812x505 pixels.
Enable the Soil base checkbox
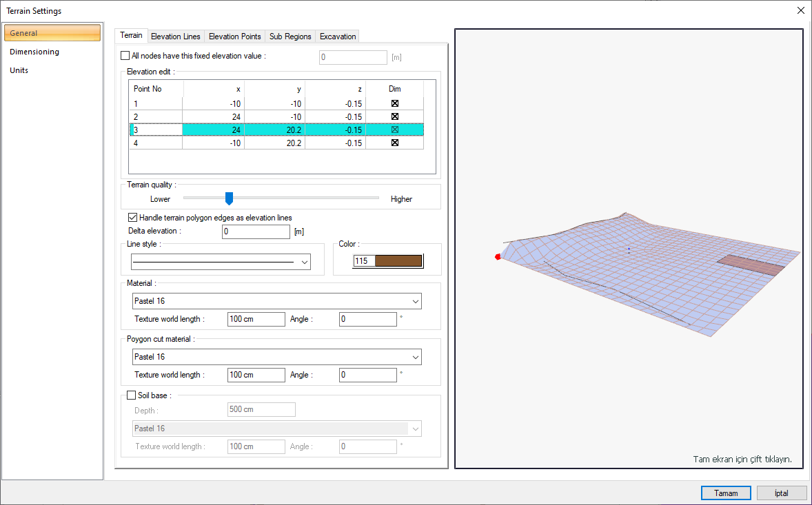coord(132,395)
